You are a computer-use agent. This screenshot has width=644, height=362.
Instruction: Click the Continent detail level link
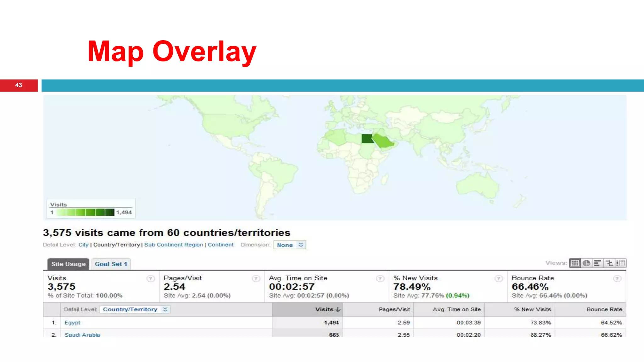tap(220, 244)
